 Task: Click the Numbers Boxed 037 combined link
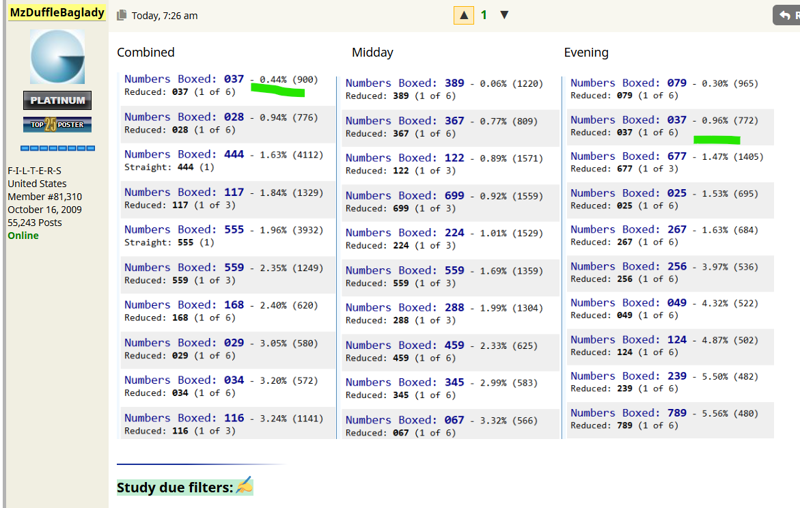pyautogui.click(x=184, y=79)
